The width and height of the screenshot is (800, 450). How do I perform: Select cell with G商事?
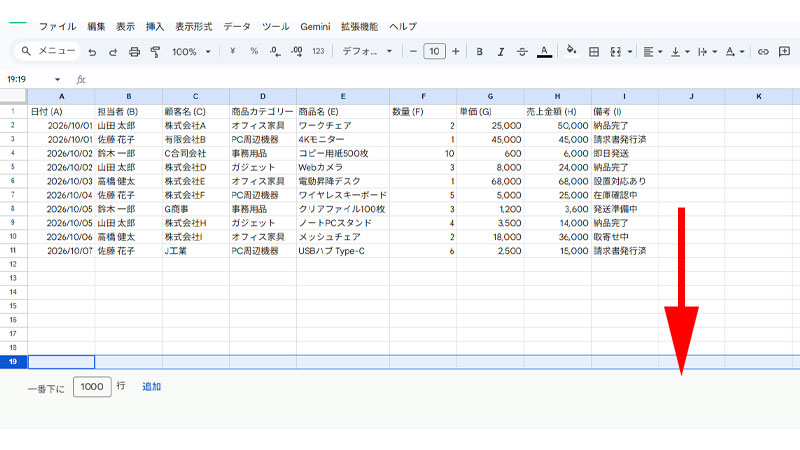coord(196,209)
